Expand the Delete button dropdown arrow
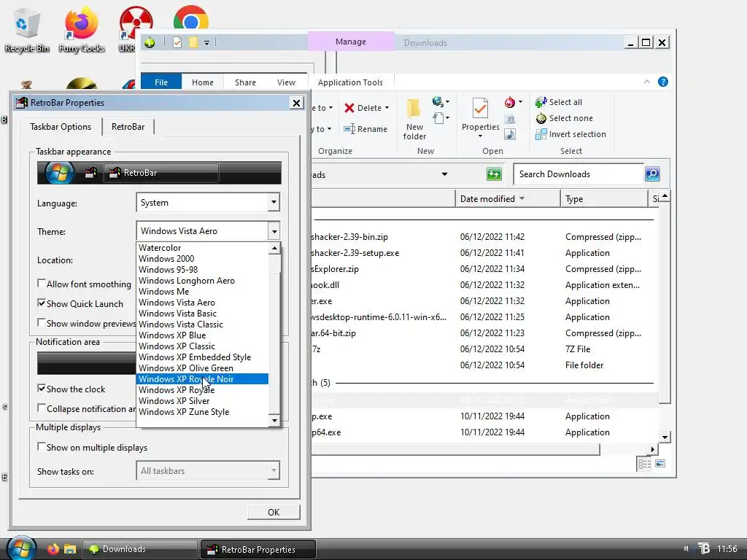The width and height of the screenshot is (747, 560). tap(387, 108)
